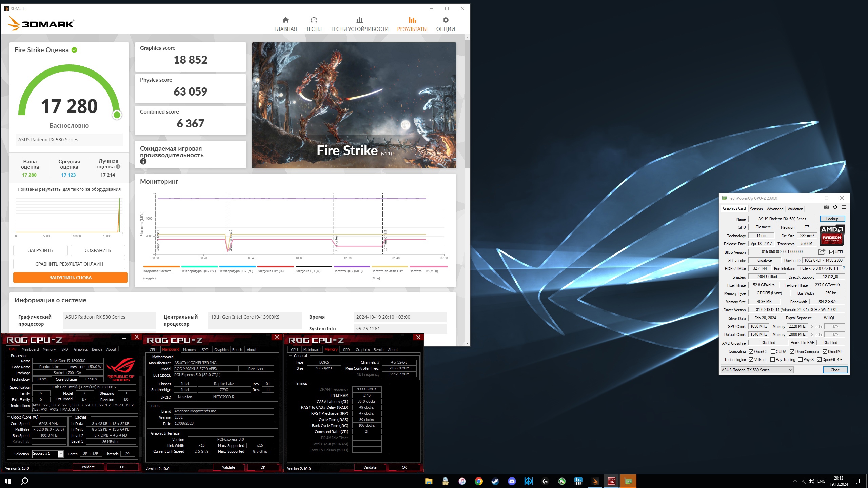Click the purple Частота ЦПУ legend swatch
Viewport: 868px width, 488px height.
pos(352,267)
